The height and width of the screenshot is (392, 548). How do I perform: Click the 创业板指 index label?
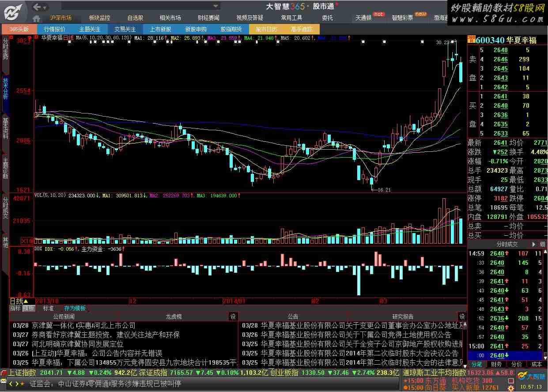[284, 373]
